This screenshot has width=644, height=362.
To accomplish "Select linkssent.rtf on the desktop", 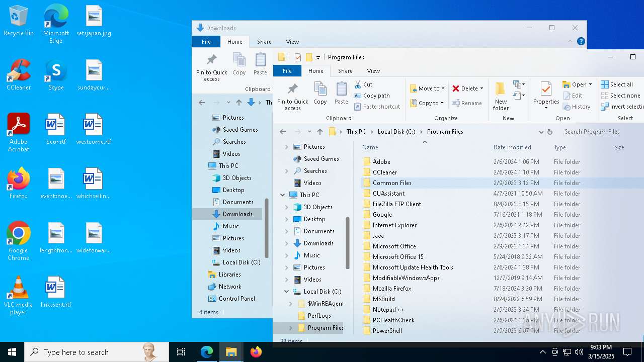I will (x=56, y=292).
